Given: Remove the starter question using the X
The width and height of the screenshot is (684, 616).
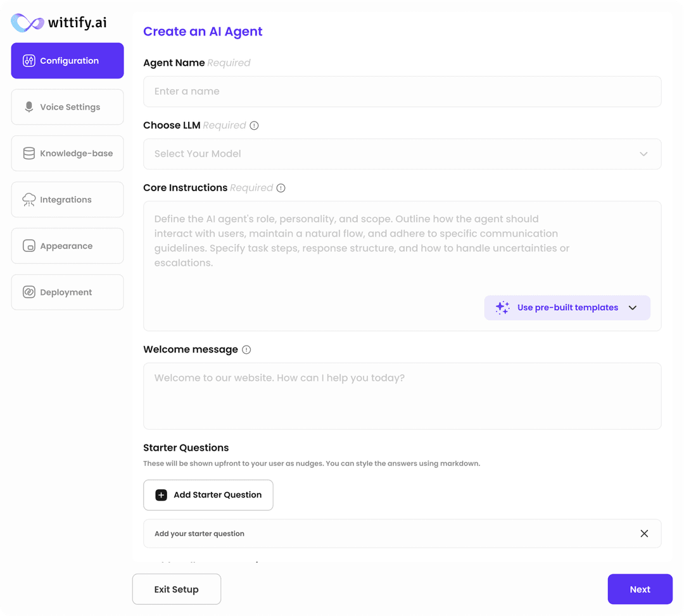Looking at the screenshot, I should (644, 533).
